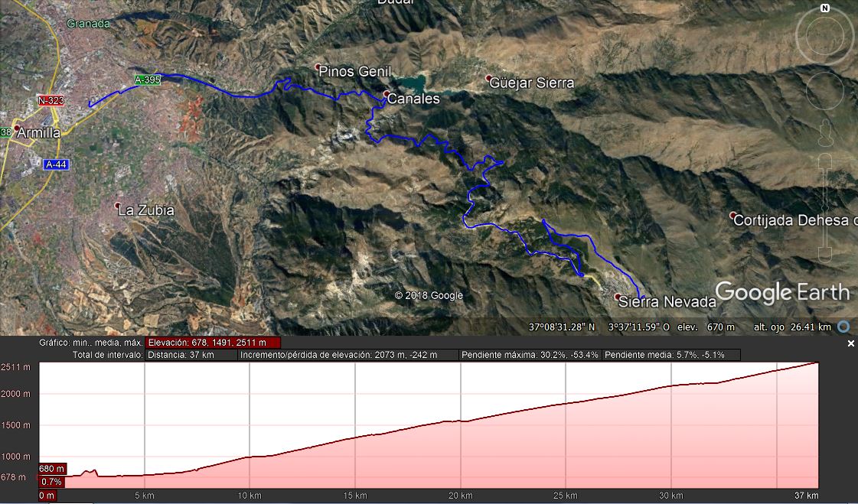Click the Incremento/pérdida de elevación field
Viewport: 858px width, 504px height.
pos(348,355)
